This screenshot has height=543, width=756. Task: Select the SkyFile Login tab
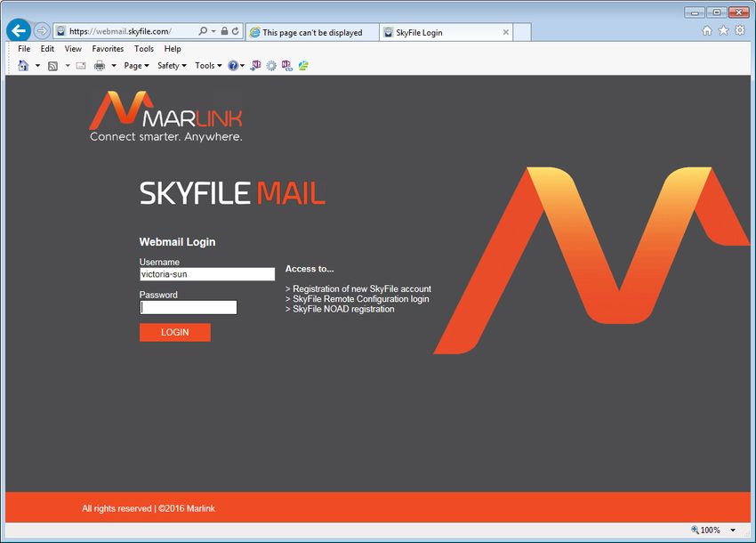tap(445, 32)
